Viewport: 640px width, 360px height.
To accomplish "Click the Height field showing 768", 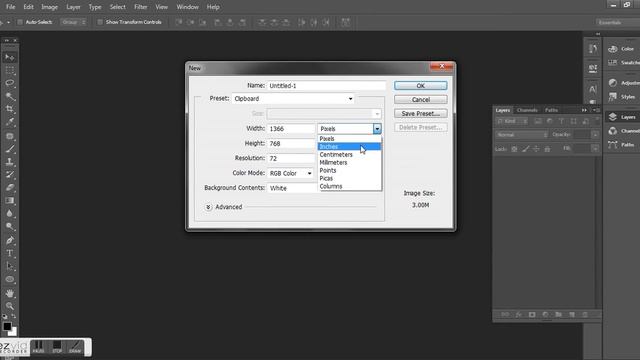I will coord(291,144).
